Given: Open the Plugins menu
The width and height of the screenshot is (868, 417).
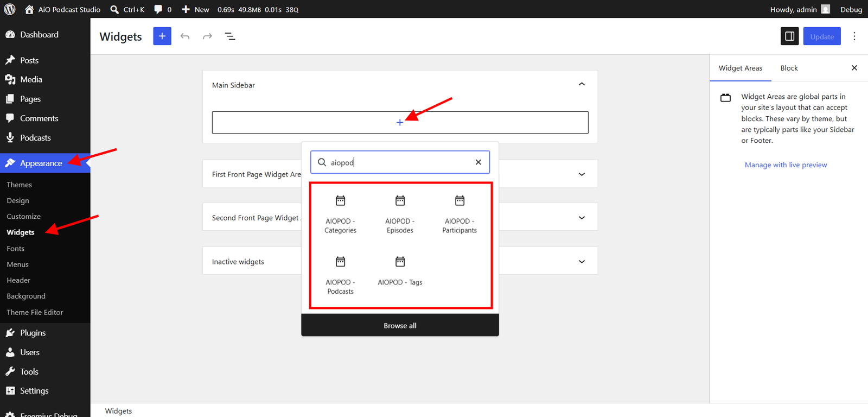Looking at the screenshot, I should (45, 333).
